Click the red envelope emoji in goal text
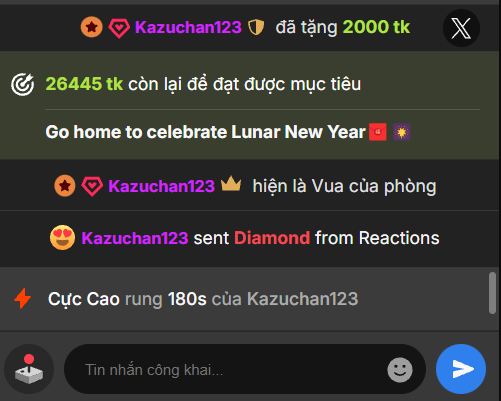This screenshot has height=401, width=501. pos(378,132)
